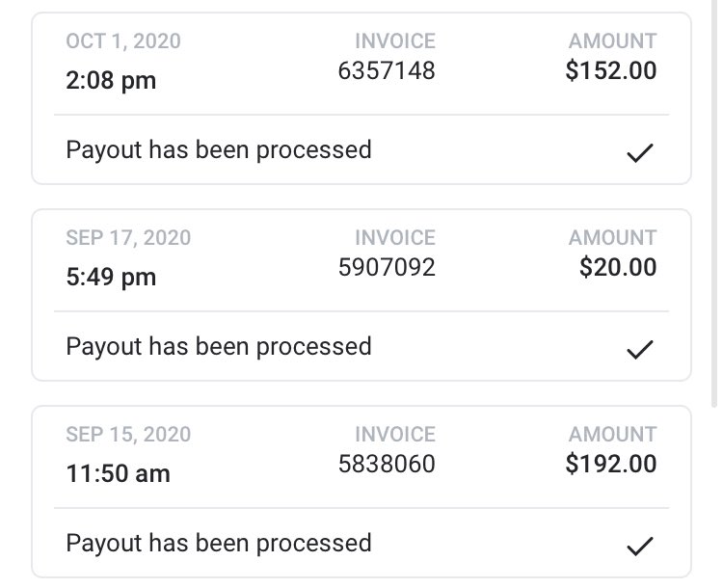Click the checkmark on the $152.00 payout
The height and width of the screenshot is (588, 723).
click(x=639, y=153)
